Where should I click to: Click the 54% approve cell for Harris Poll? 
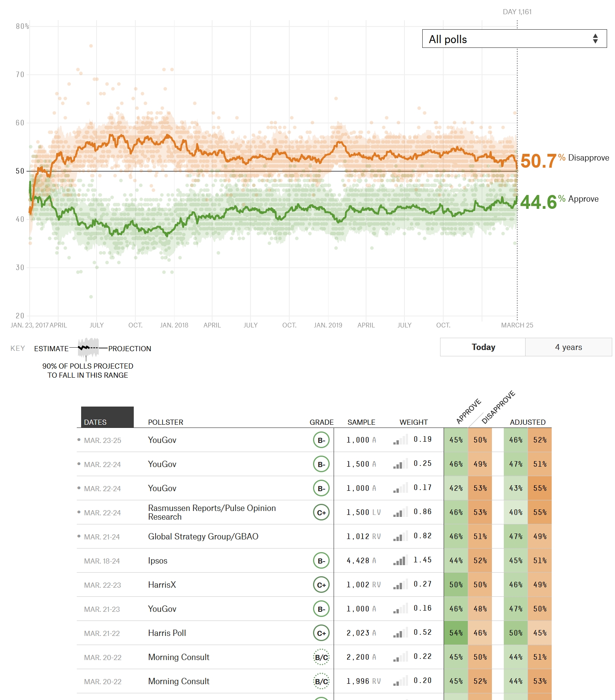pos(456,633)
